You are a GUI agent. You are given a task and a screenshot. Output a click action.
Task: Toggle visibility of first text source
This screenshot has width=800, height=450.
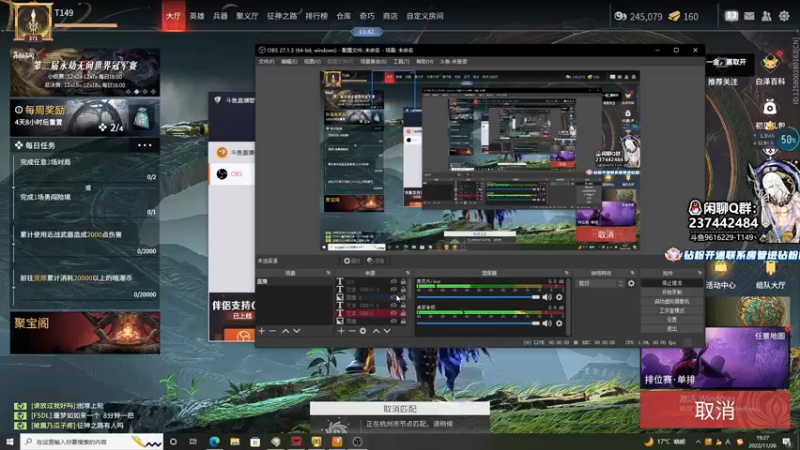click(x=393, y=281)
